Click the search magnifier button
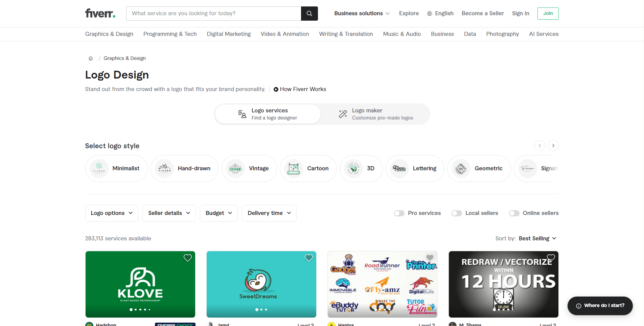This screenshot has width=644, height=326. [309, 14]
